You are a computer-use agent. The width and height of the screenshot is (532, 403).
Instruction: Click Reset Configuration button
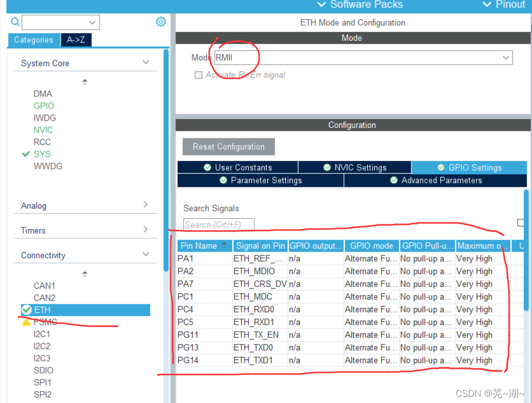[229, 147]
